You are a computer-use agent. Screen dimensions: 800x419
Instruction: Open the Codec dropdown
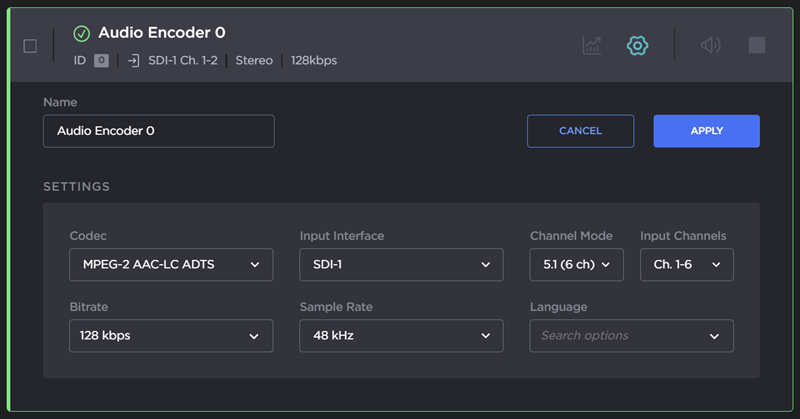point(171,265)
